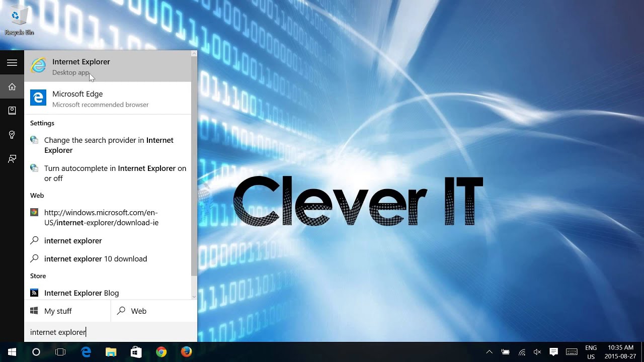Open Firefox from taskbar
Image resolution: width=644 pixels, height=362 pixels.
(187, 352)
